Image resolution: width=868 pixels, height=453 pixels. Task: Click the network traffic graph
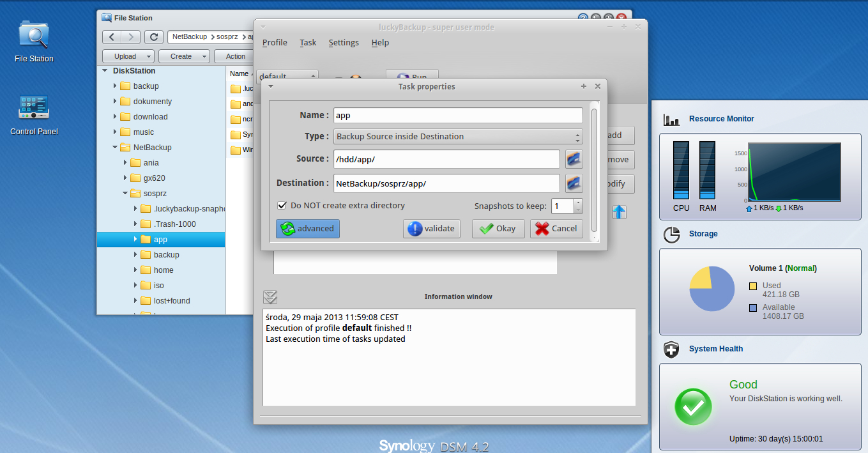point(795,172)
